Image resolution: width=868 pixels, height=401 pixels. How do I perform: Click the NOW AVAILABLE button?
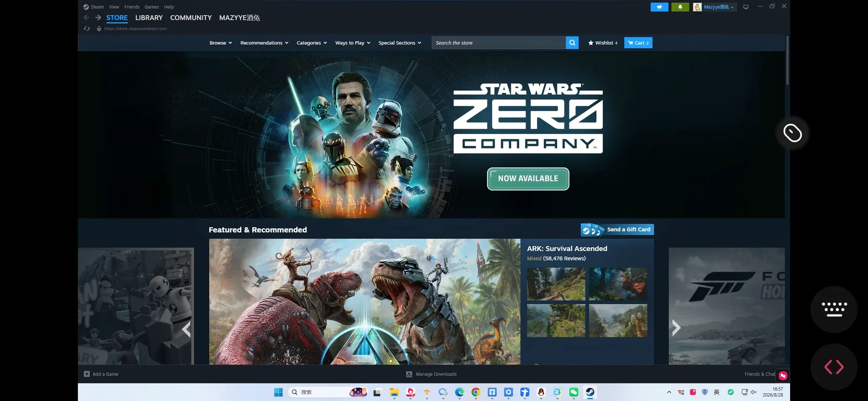528,179
